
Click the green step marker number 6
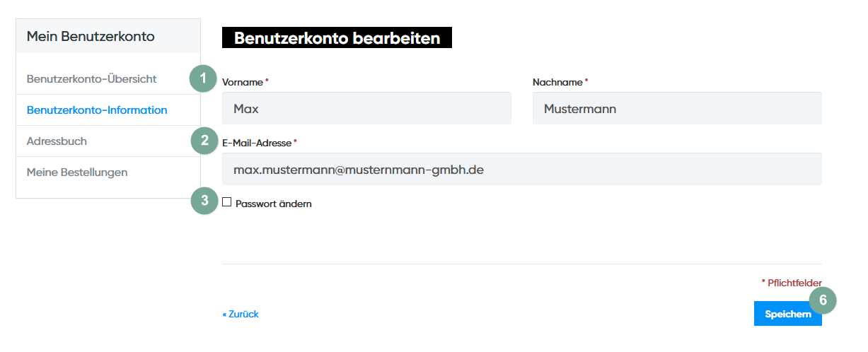click(x=823, y=300)
